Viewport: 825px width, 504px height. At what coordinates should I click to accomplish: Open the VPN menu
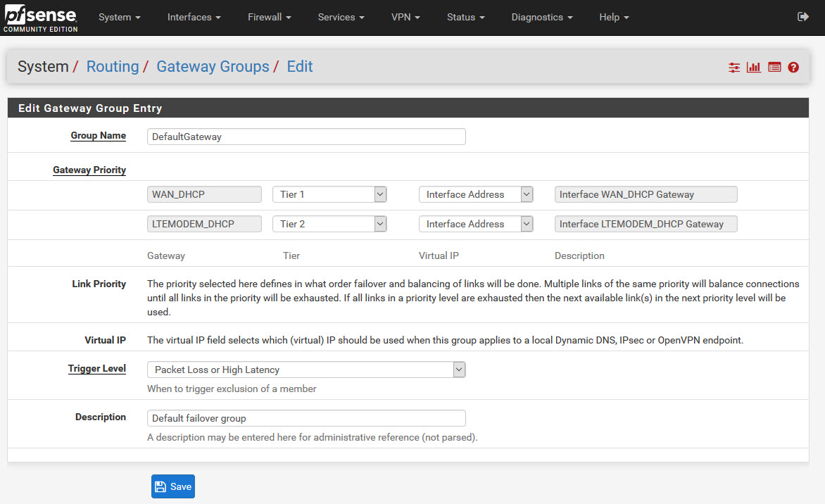[x=405, y=17]
